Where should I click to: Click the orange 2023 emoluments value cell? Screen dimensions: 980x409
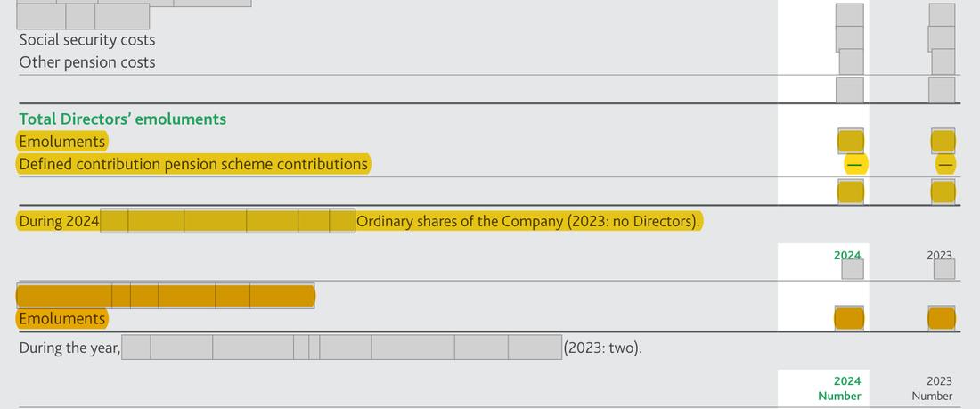point(942,318)
